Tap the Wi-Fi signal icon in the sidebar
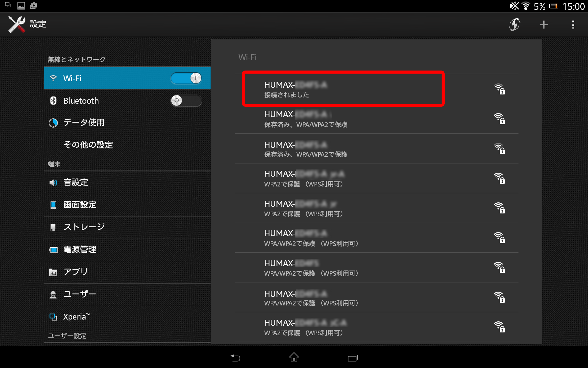This screenshot has height=368, width=588. tap(53, 78)
